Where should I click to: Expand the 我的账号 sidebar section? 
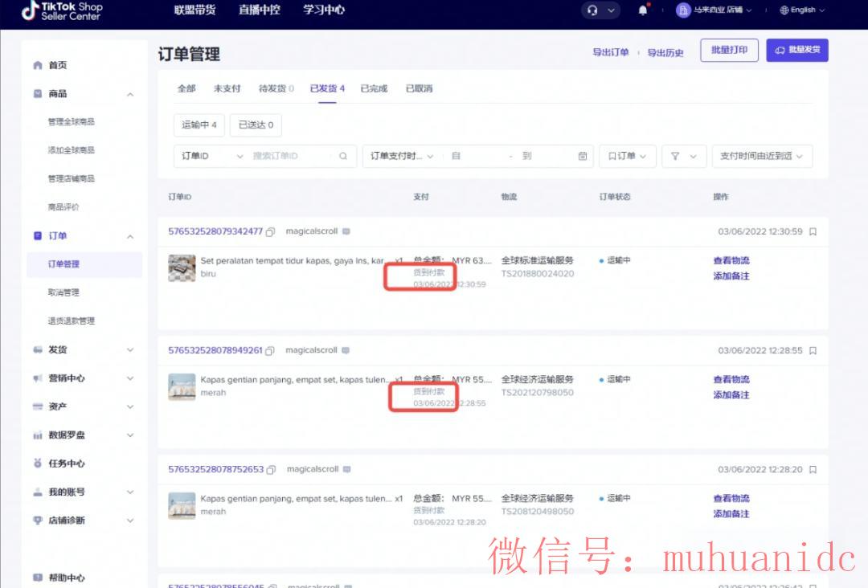tap(130, 492)
